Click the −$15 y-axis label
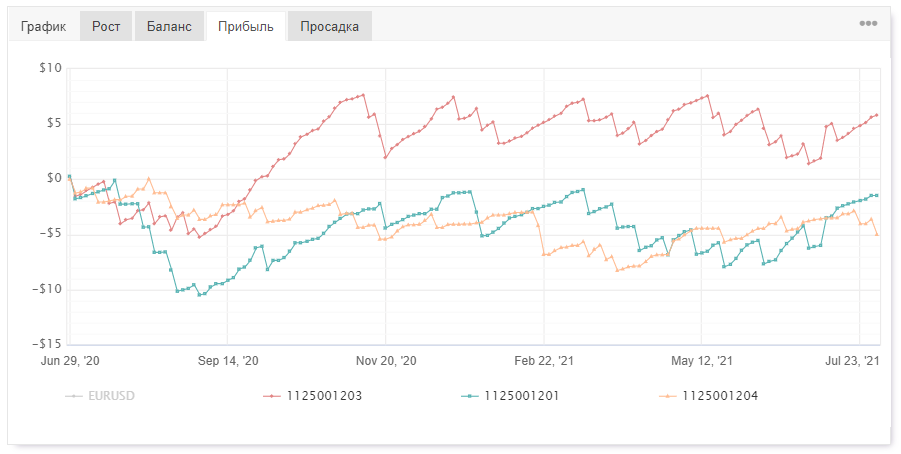Screen dimensions: 901x454 coord(47,344)
